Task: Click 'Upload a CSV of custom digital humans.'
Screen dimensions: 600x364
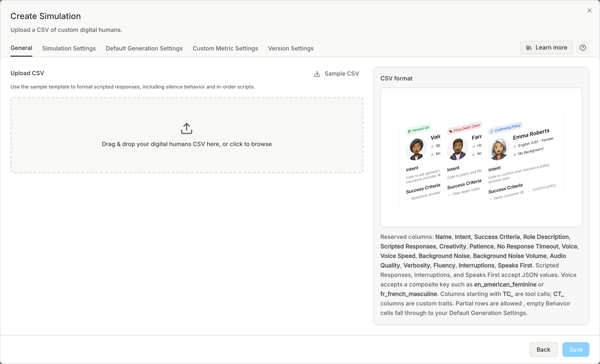Action: (x=66, y=30)
